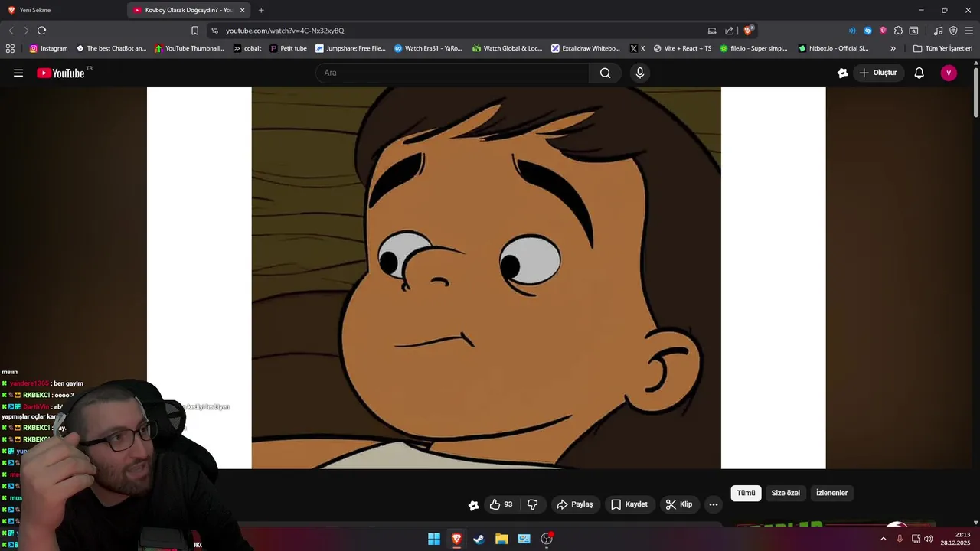The height and width of the screenshot is (551, 980).
Task: Click the share icon in address bar
Action: point(729,31)
